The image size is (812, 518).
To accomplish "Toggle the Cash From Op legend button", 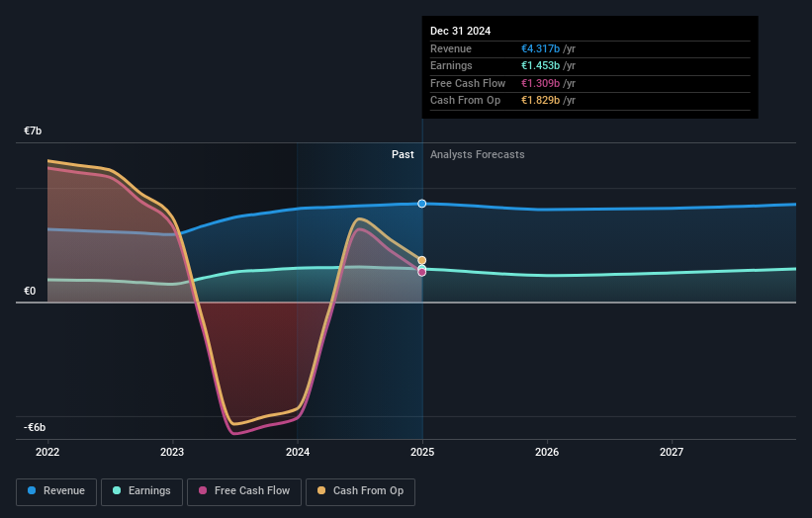I will point(360,491).
